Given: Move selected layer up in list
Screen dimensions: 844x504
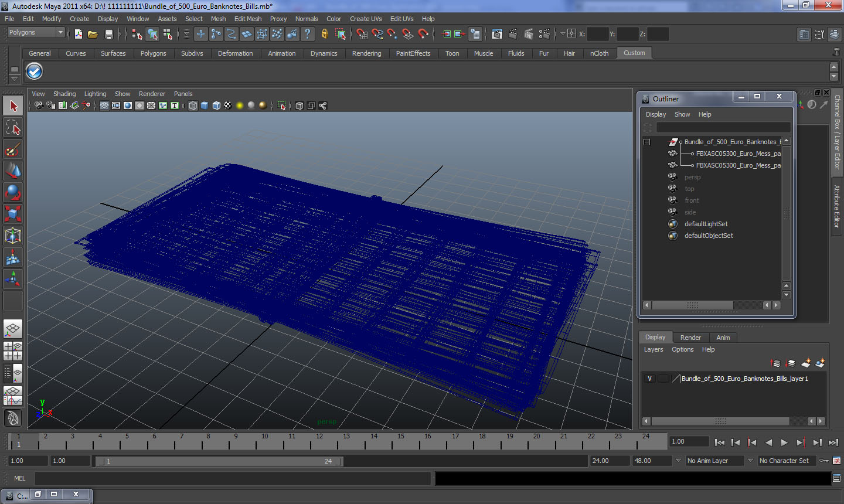Looking at the screenshot, I should [x=775, y=363].
